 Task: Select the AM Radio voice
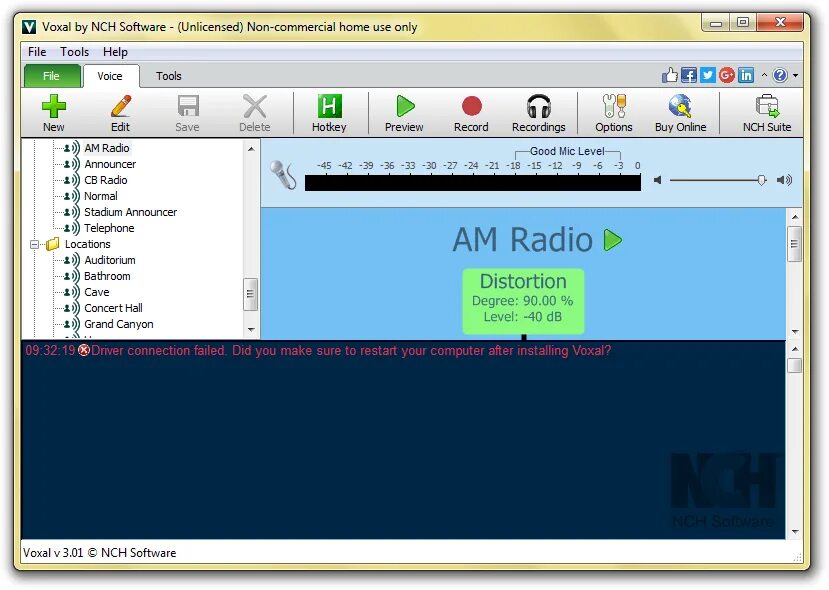(x=107, y=148)
